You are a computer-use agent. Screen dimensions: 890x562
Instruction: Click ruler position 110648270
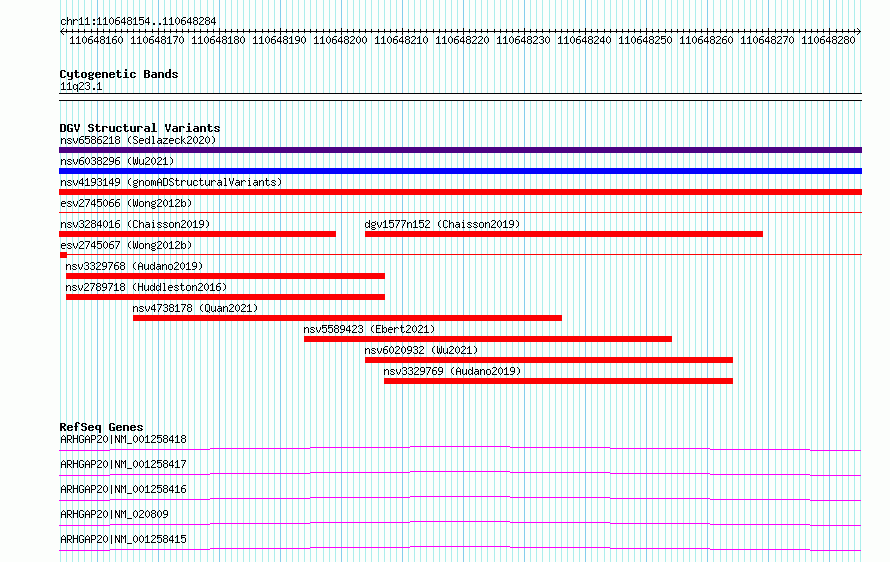[767, 40]
